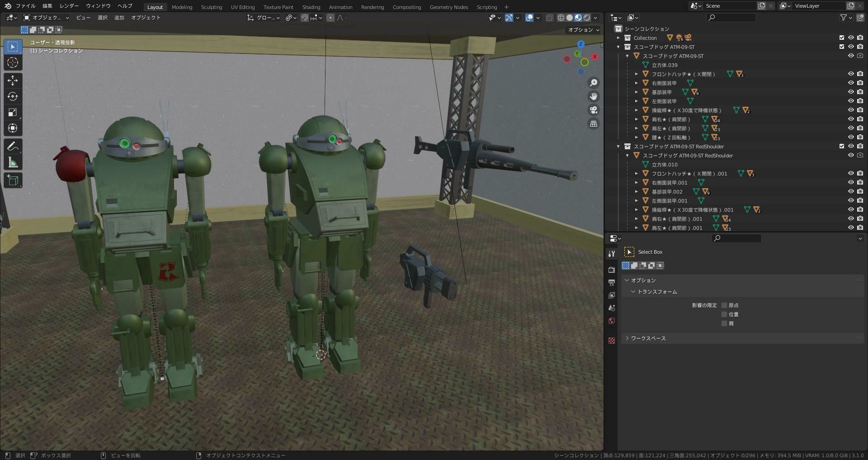Switch to the Shading workspace tab
This screenshot has width=868, height=460.
coord(311,7)
